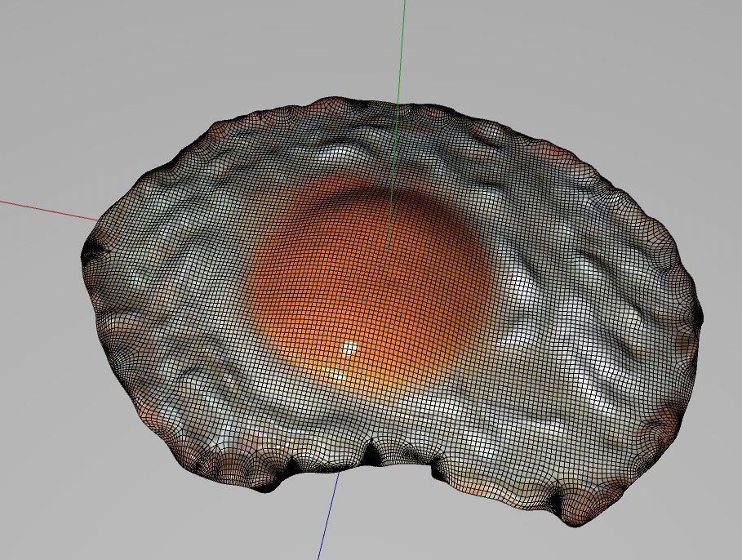Click the bright specular highlight on the yolk
Screen dimensions: 742x560
(349, 349)
